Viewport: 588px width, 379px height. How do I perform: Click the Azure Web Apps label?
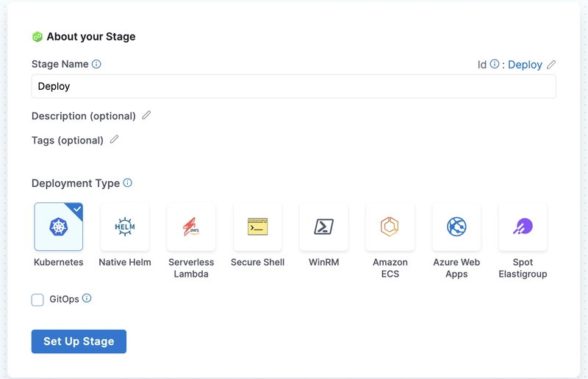click(456, 268)
